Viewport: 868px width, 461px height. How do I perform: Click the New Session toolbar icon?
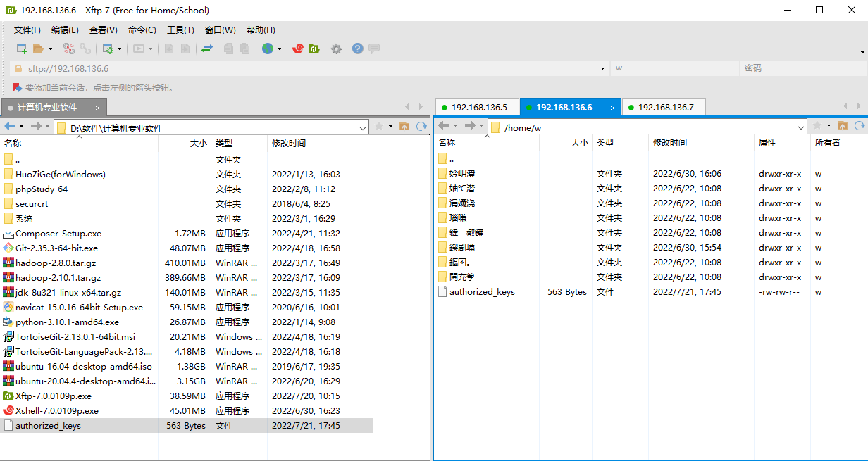coord(22,49)
